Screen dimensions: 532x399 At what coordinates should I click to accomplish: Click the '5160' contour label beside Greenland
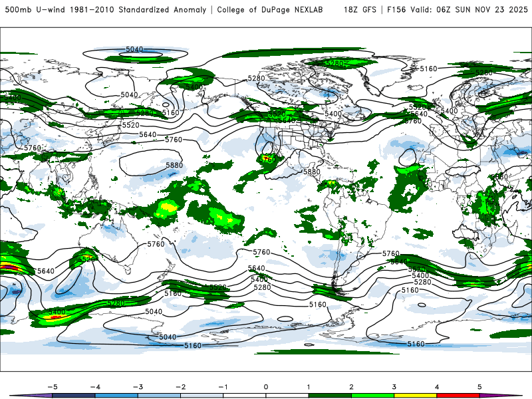pyautogui.click(x=428, y=69)
